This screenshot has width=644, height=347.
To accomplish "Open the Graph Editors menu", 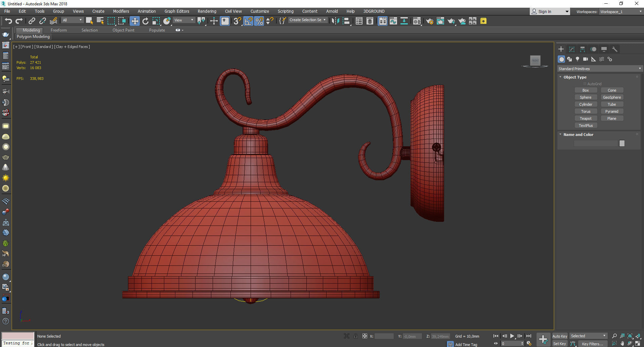I will click(x=177, y=11).
